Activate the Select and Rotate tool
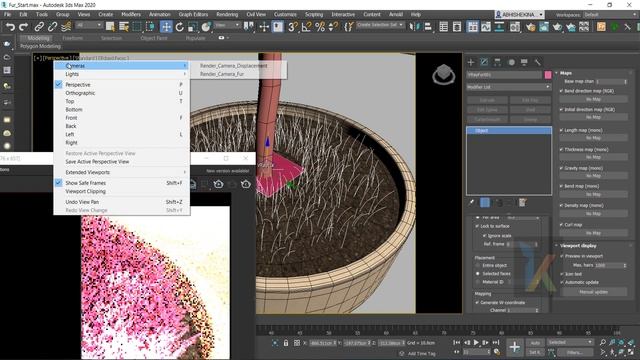Viewport: 640px width, 360px height. [x=180, y=27]
